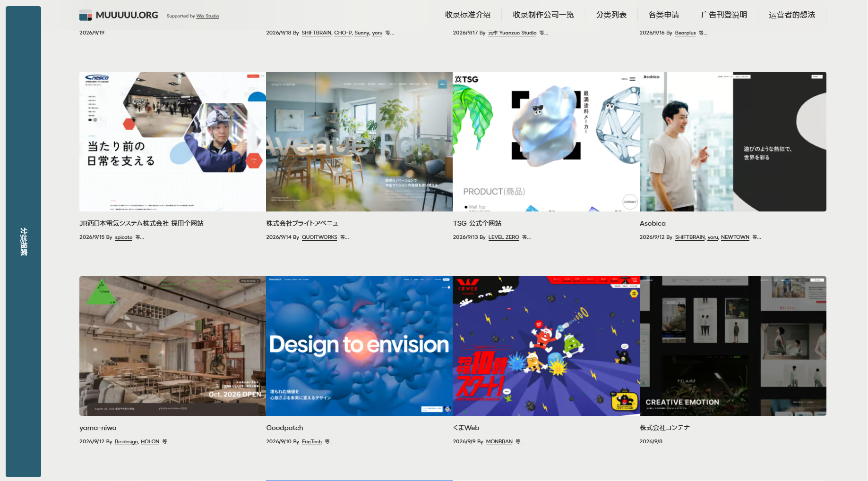This screenshot has width=868, height=481.
Task: Click the TSG 公式个网站 title
Action: click(x=477, y=223)
